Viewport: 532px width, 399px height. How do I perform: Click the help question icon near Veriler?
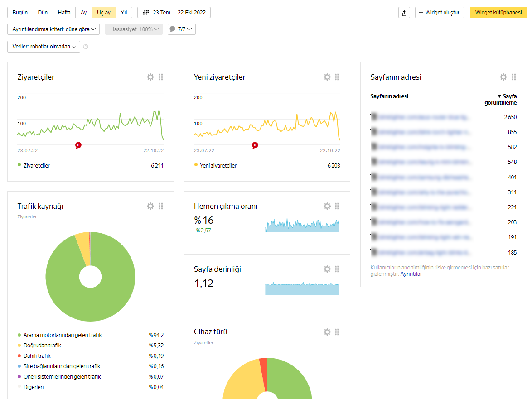[x=86, y=47]
